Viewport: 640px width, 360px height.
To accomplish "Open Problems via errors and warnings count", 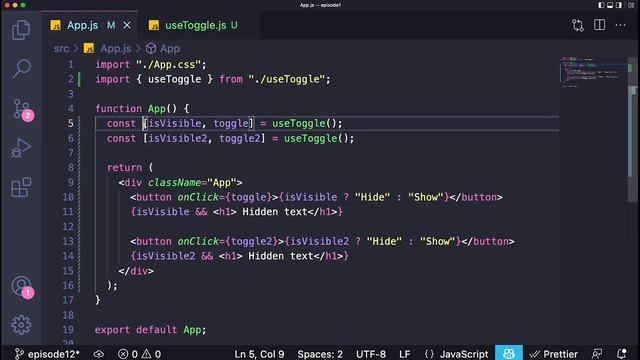I will pyautogui.click(x=139, y=354).
